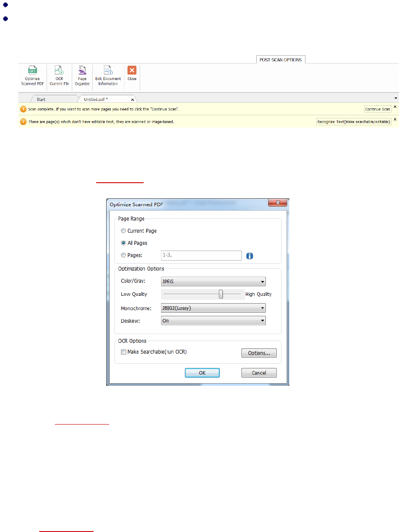Close the Untitled.pdf tab with its X
Screen dimensions: 399x532
[x=133, y=100]
